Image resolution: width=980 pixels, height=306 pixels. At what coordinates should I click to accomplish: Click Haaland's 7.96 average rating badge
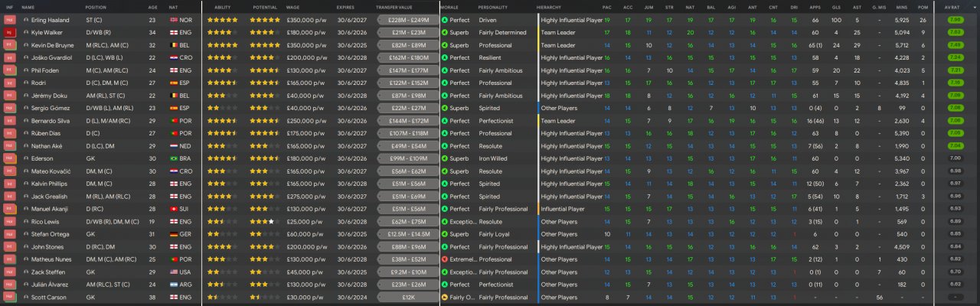[955, 20]
